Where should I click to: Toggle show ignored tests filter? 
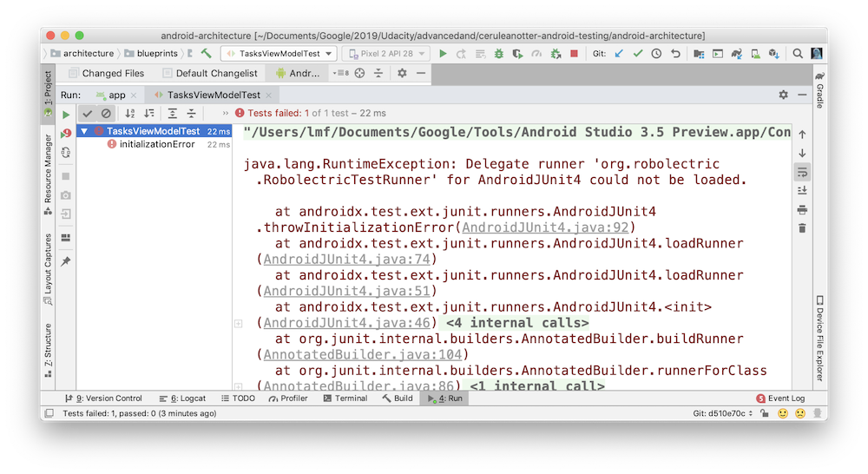tap(106, 113)
